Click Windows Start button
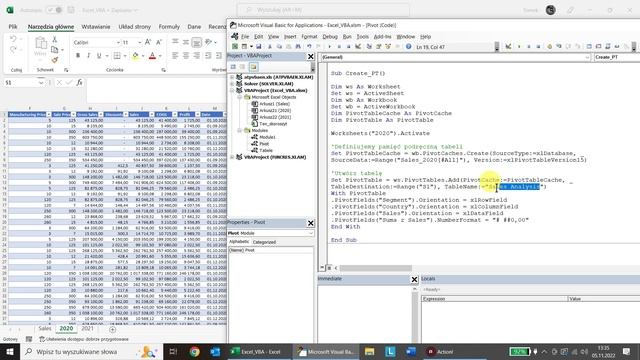This screenshot has height=360, width=640. click(x=10, y=351)
